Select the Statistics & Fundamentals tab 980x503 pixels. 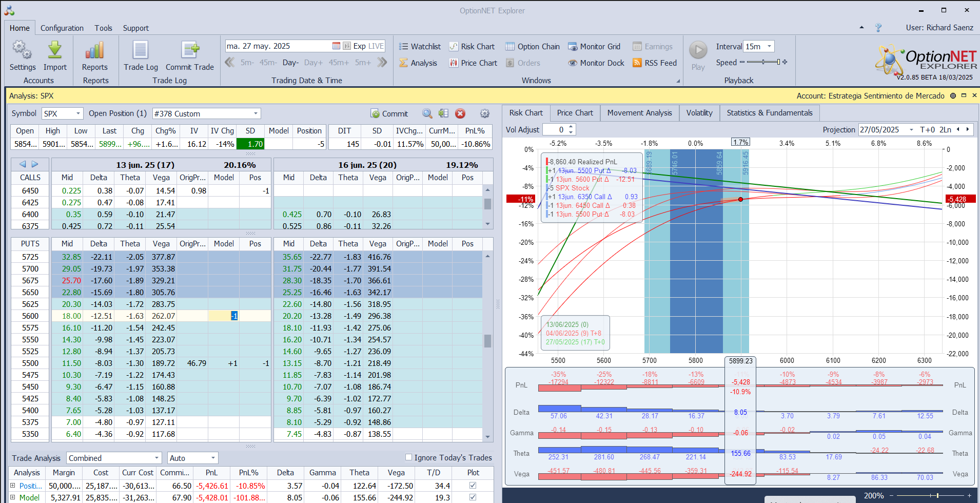click(x=770, y=113)
